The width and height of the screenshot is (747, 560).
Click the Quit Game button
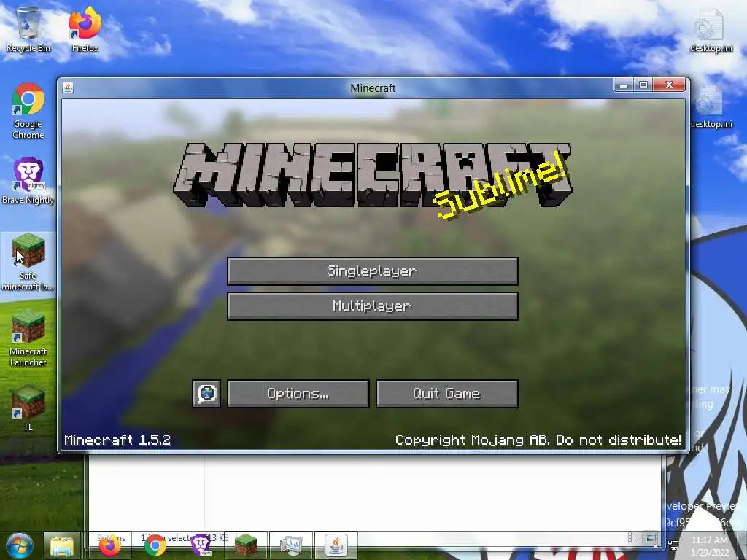point(447,393)
